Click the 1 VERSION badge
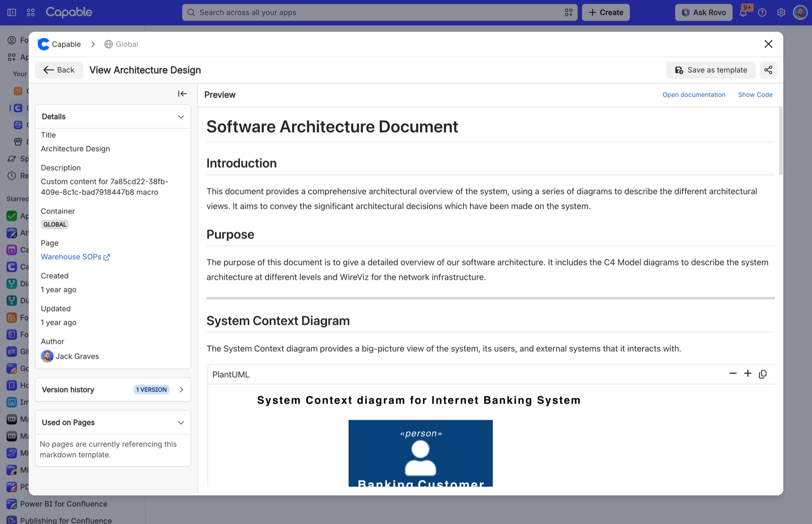812x524 pixels. click(151, 390)
